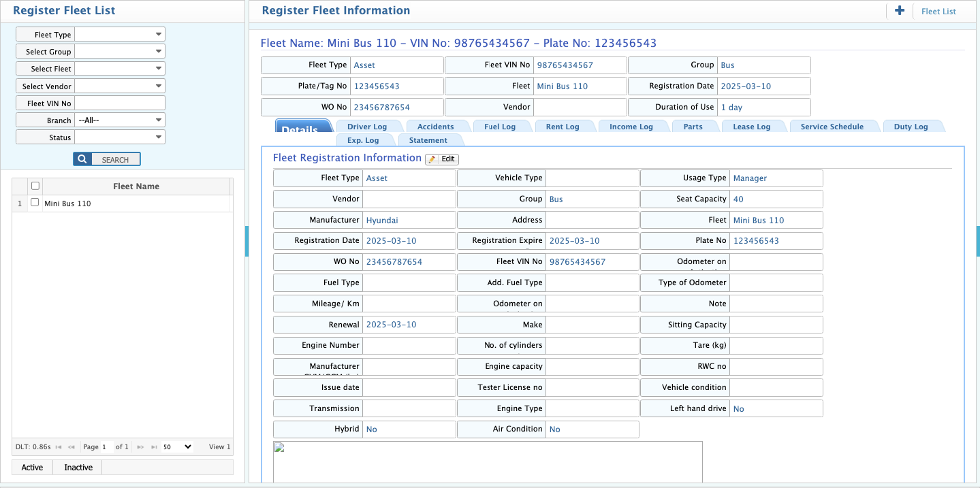Click the first-page navigation icon in pagination
This screenshot has width=980, height=488.
tap(60, 446)
